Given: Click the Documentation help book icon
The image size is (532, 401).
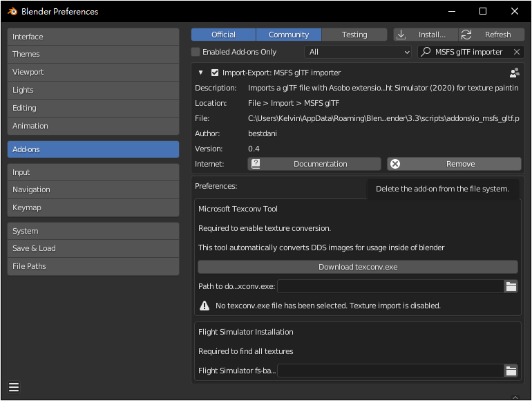Looking at the screenshot, I should point(256,164).
